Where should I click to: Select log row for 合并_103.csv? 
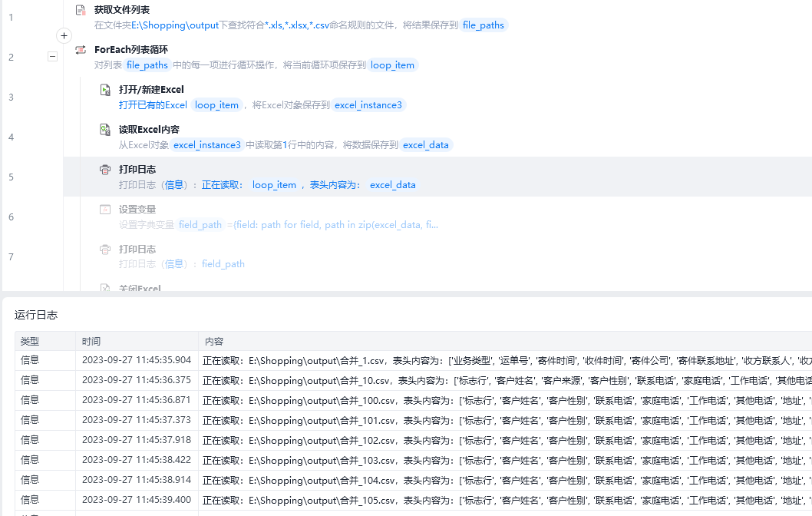pos(413,461)
